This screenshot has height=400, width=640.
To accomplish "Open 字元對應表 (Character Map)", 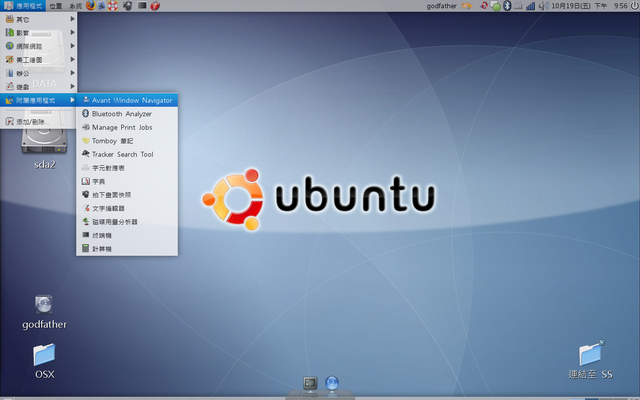I will click(127, 167).
